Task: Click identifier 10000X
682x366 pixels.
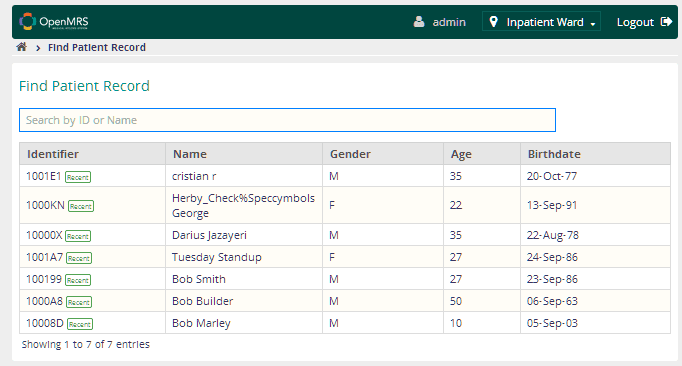Action: coord(44,235)
